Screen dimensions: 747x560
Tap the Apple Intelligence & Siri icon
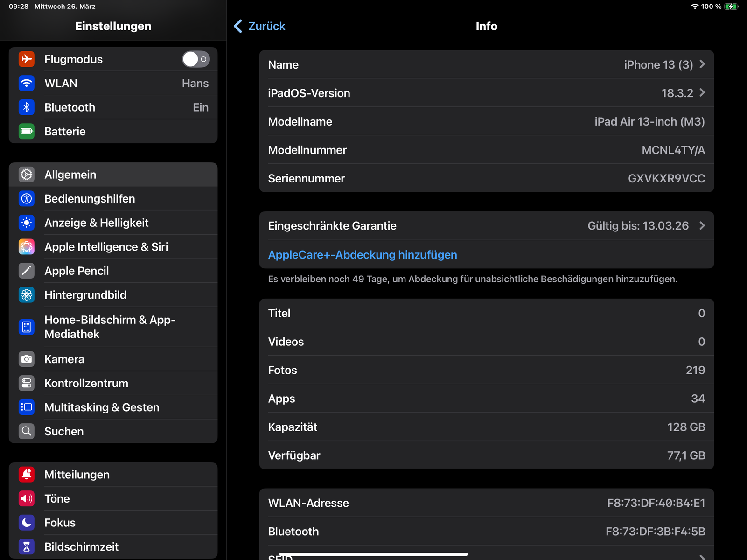pos(27,247)
